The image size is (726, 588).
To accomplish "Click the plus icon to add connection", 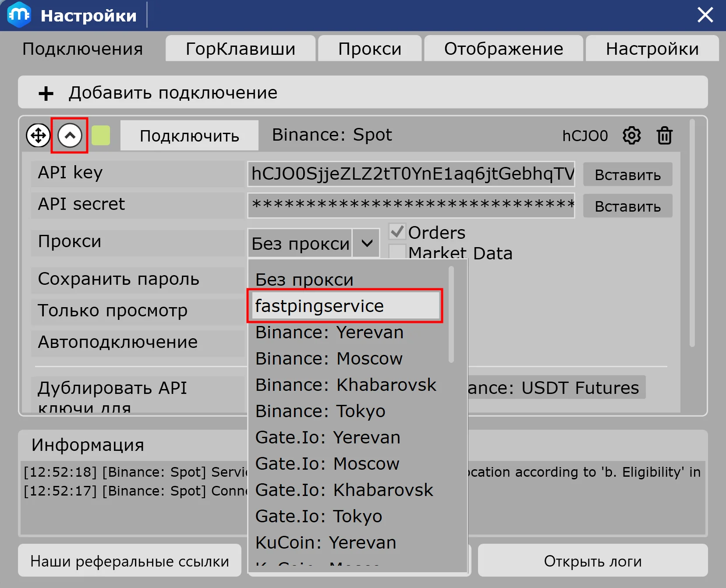I will pos(46,93).
